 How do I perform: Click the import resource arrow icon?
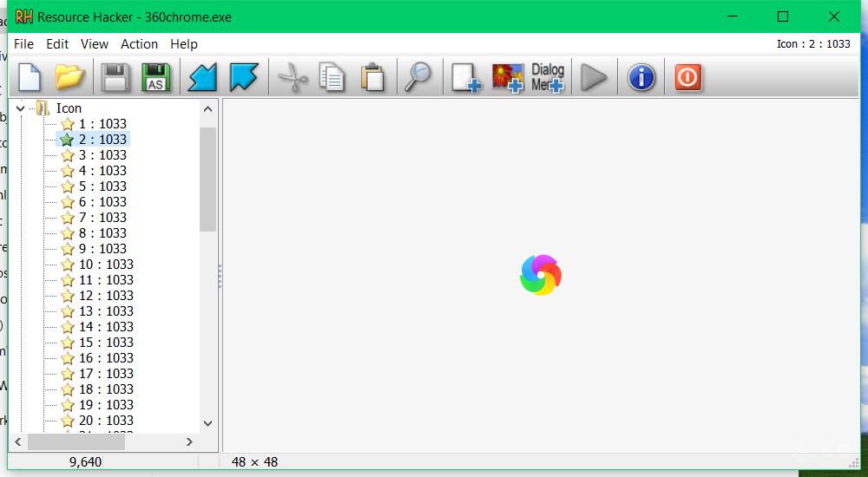pyautogui.click(x=202, y=77)
